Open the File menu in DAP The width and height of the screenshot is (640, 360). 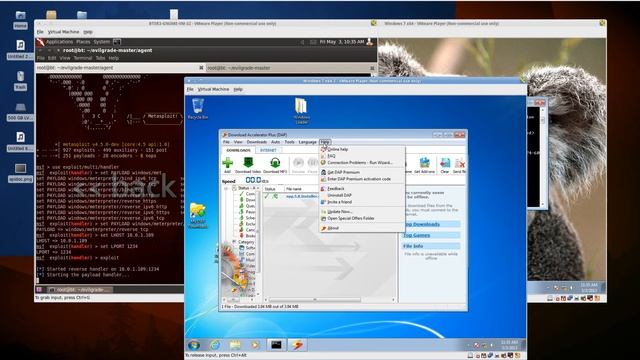[226, 142]
